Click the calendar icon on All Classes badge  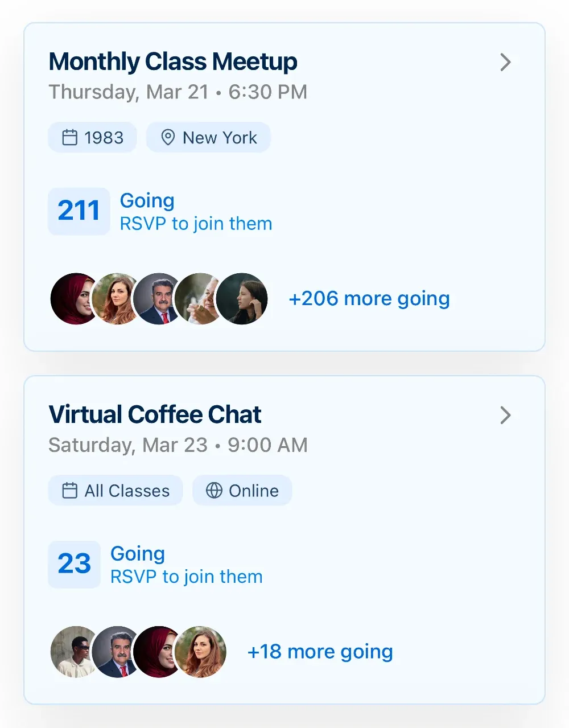69,490
